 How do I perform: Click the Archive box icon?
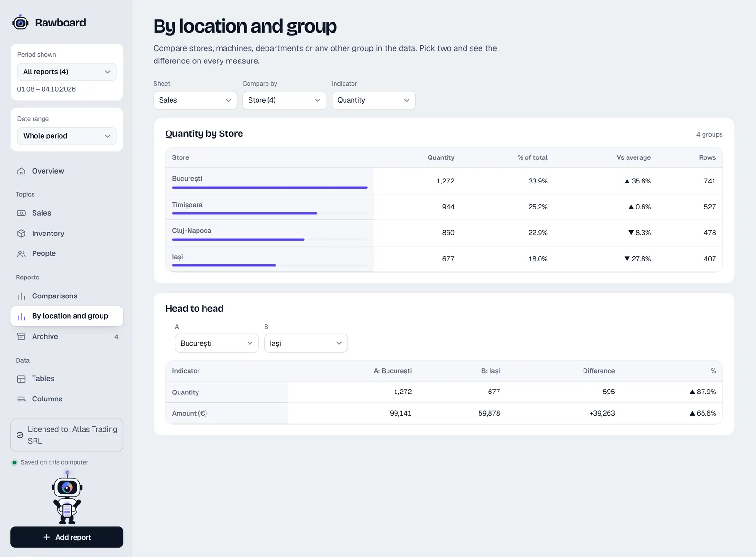pos(21,337)
